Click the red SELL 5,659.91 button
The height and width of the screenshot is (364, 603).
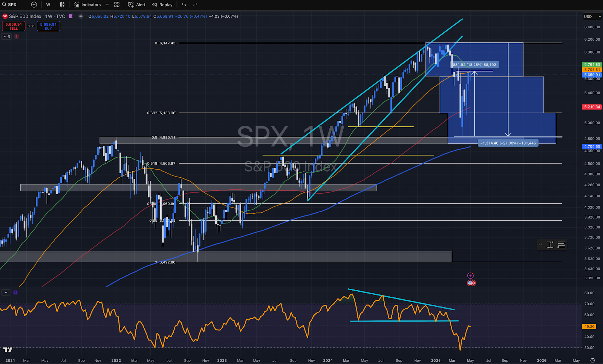click(14, 26)
